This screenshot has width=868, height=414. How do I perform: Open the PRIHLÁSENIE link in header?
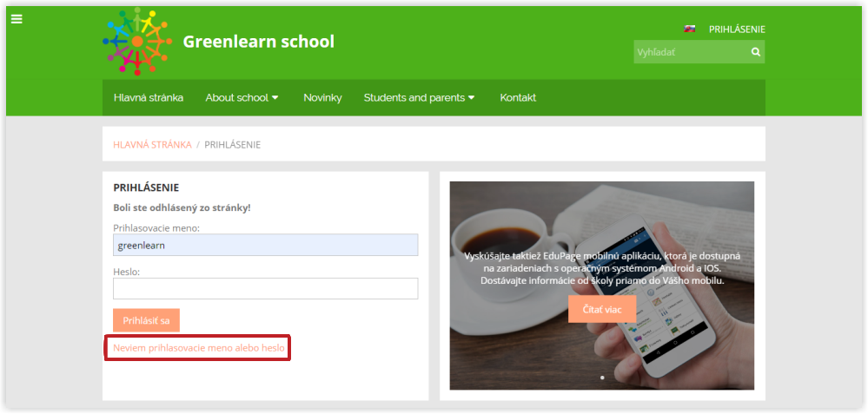[x=737, y=30]
